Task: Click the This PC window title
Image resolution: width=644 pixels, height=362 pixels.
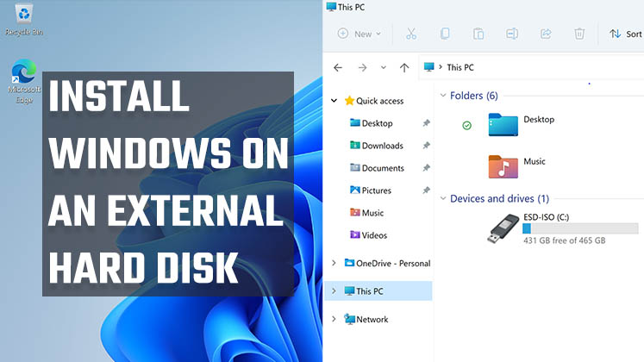Action: (x=351, y=7)
